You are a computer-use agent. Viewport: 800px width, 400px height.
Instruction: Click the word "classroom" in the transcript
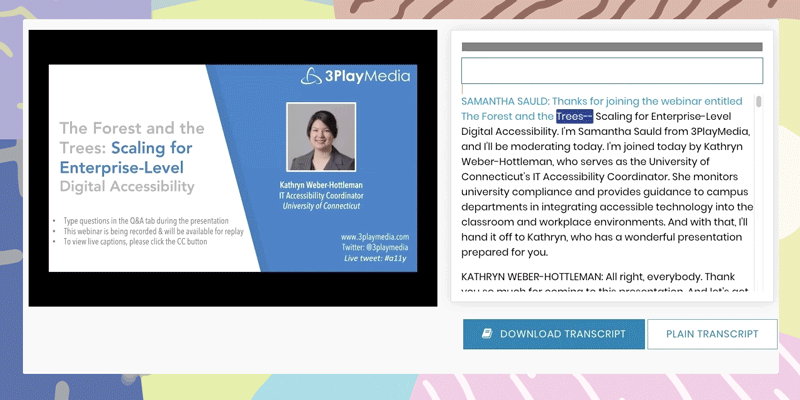tap(491, 223)
